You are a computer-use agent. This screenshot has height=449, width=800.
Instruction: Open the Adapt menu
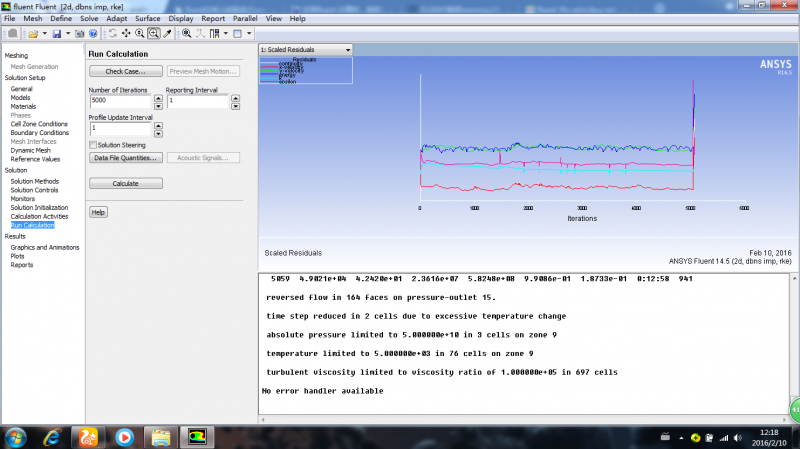(117, 18)
